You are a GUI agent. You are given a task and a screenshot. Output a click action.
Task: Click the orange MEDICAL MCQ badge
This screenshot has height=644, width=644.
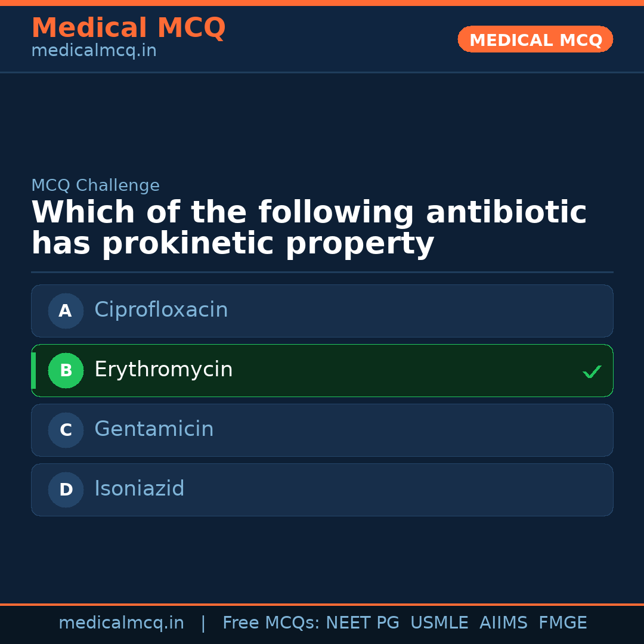click(535, 40)
